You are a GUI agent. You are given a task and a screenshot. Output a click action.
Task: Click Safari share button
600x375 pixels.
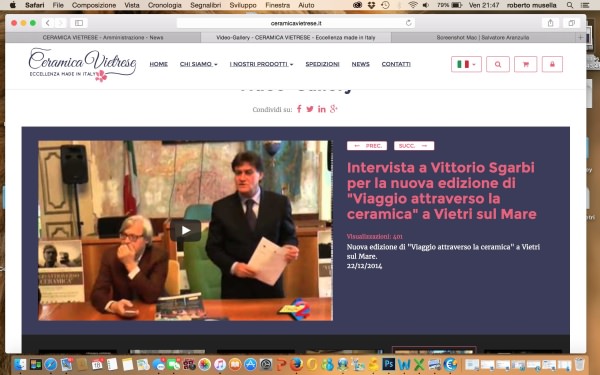click(x=550, y=23)
